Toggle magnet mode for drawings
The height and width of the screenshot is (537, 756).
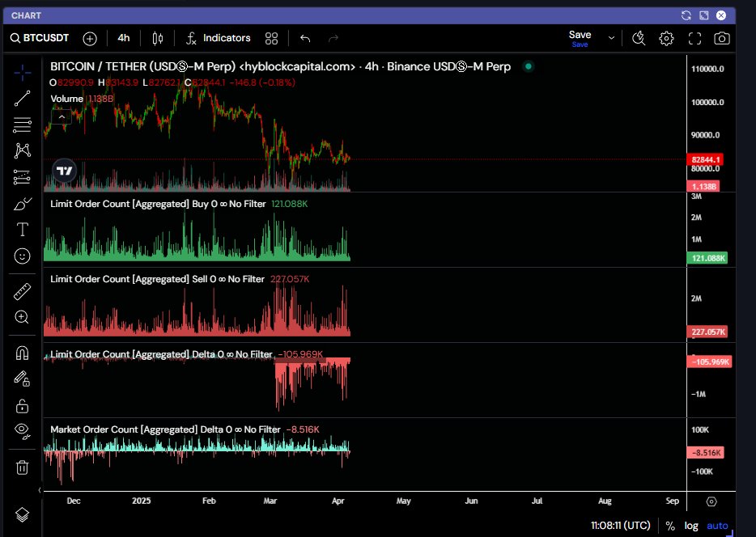[22, 353]
